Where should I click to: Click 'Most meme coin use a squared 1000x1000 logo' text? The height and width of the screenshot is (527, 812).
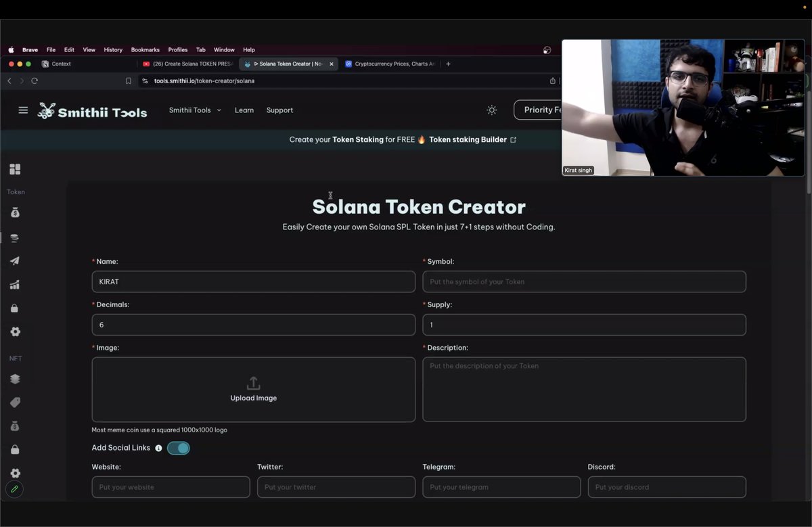coord(160,430)
